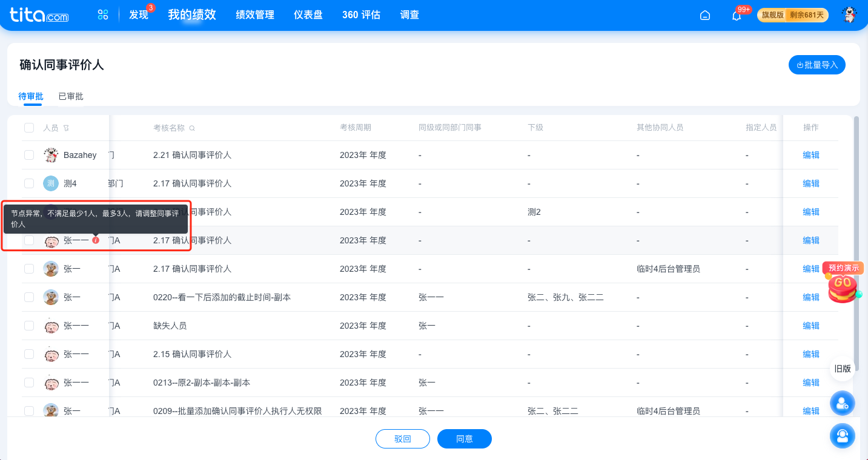Check the box for 缺失人员 row
This screenshot has height=460, width=868.
29,326
